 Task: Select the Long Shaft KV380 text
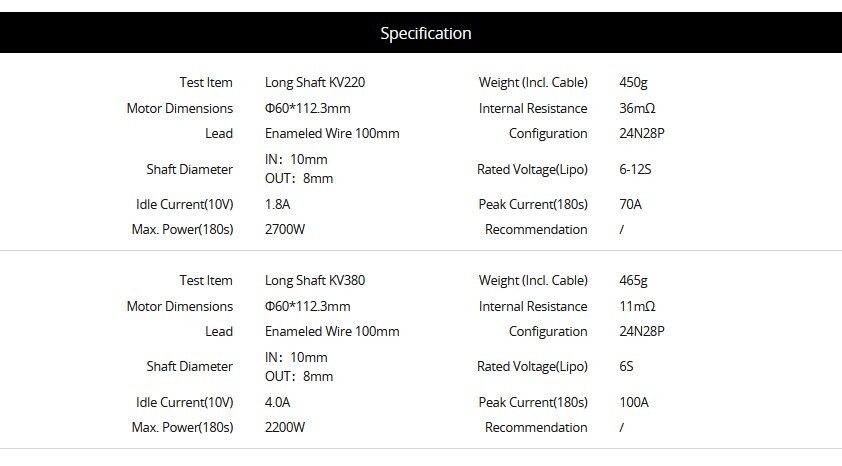tap(315, 281)
